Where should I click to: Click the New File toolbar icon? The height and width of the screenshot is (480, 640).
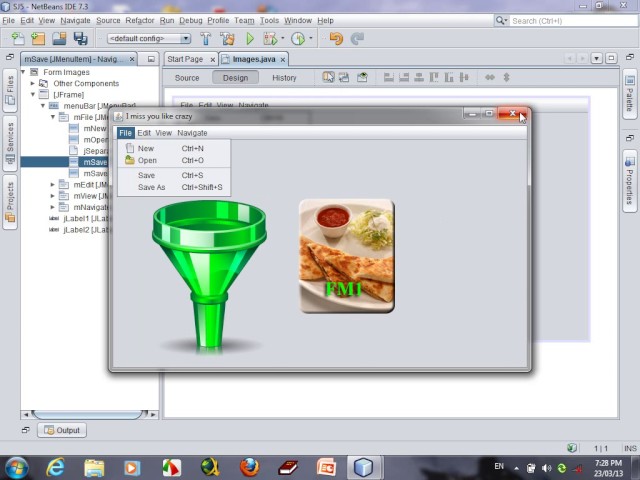click(18, 38)
